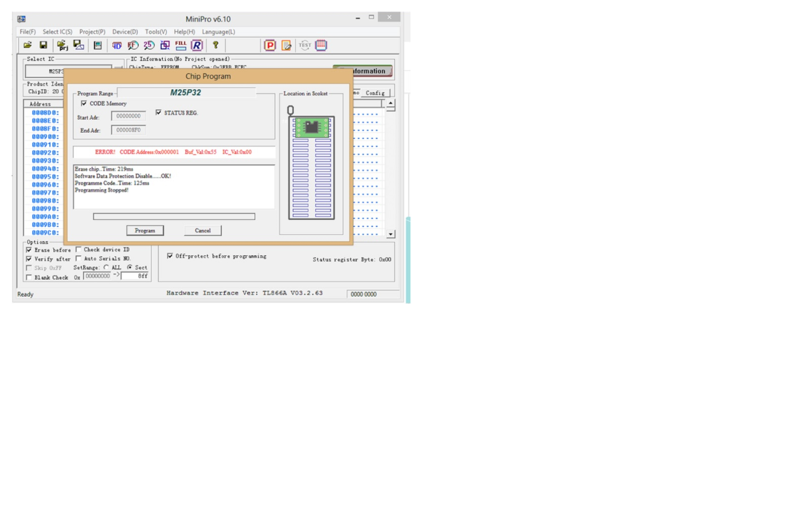
Task: Click the programming progress bar
Action: 174,216
